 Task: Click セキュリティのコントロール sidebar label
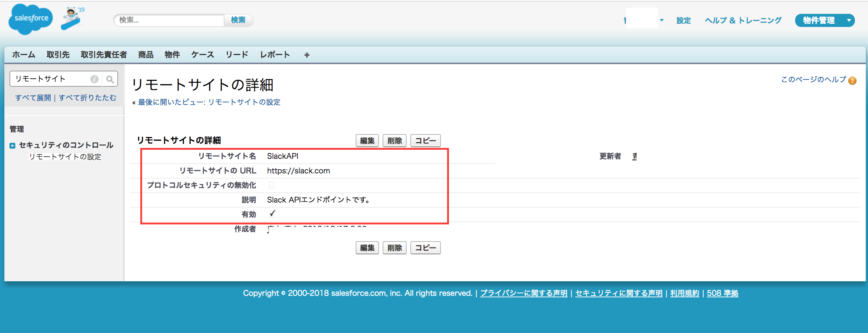(66, 145)
